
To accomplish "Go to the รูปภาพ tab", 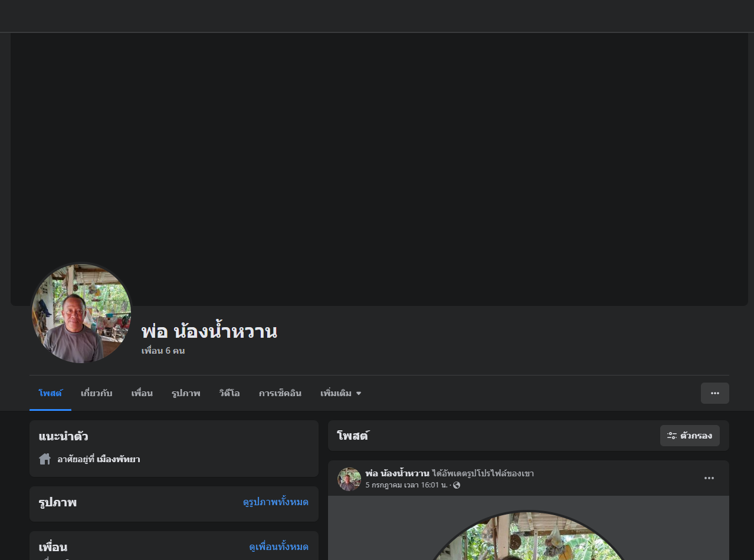I will [x=186, y=393].
